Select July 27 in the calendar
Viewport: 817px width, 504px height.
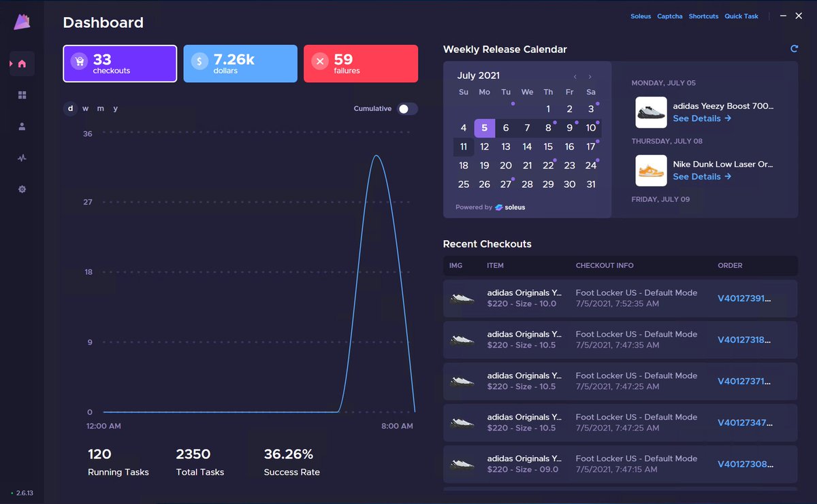[x=506, y=184]
